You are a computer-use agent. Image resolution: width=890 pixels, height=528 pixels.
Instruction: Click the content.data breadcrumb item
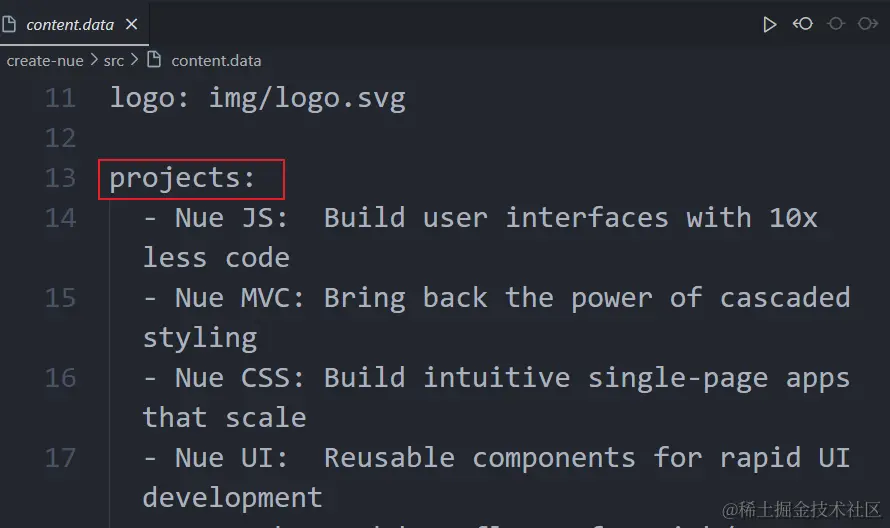216,61
